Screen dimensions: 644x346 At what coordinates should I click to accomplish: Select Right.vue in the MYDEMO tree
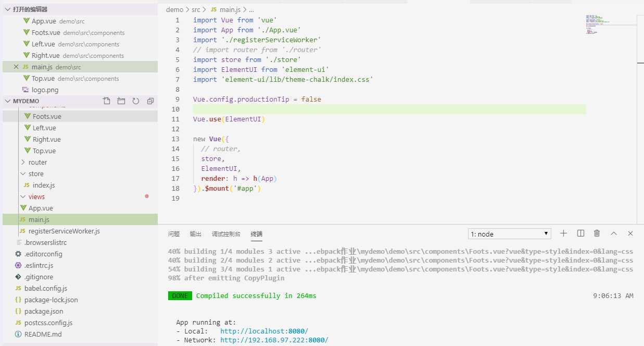tap(80, 139)
